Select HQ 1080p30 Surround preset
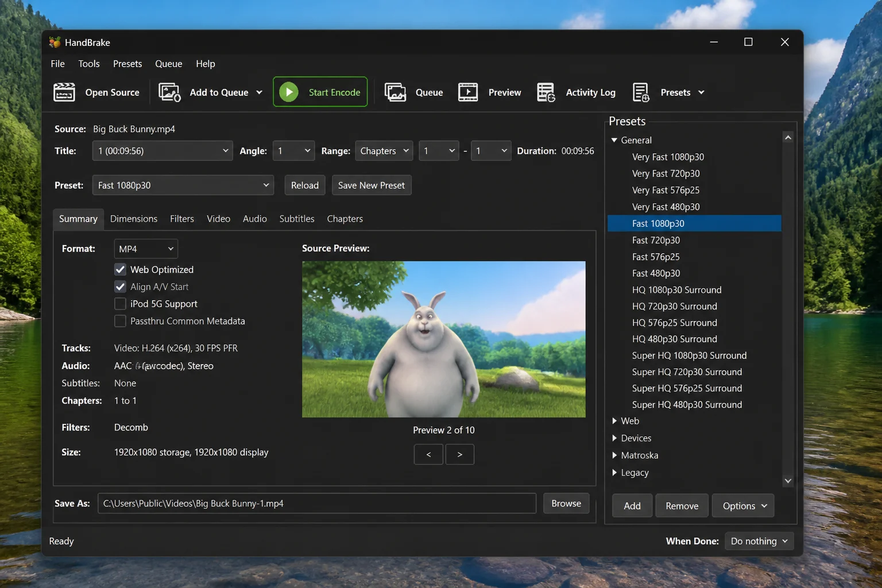The image size is (882, 588). (x=694, y=290)
